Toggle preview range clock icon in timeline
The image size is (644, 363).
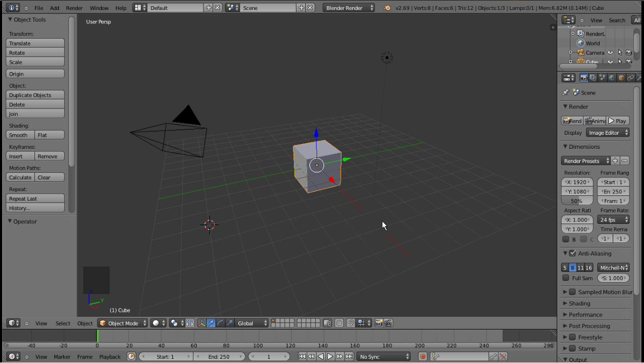pos(132,357)
